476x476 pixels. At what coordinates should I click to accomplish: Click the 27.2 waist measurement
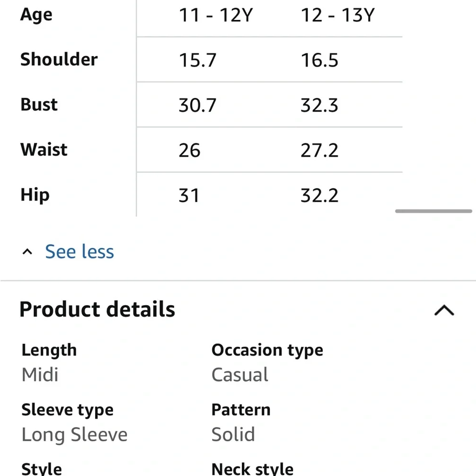tap(319, 151)
